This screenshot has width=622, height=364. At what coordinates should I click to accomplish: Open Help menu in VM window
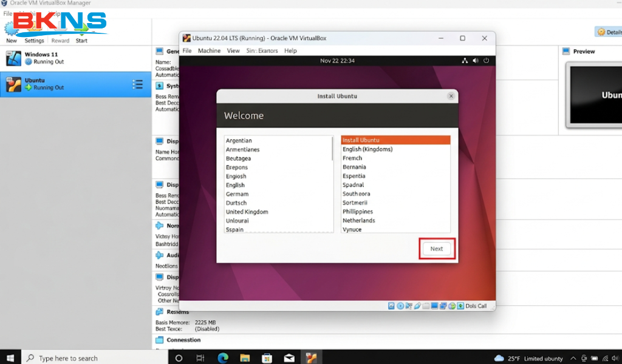click(x=290, y=51)
